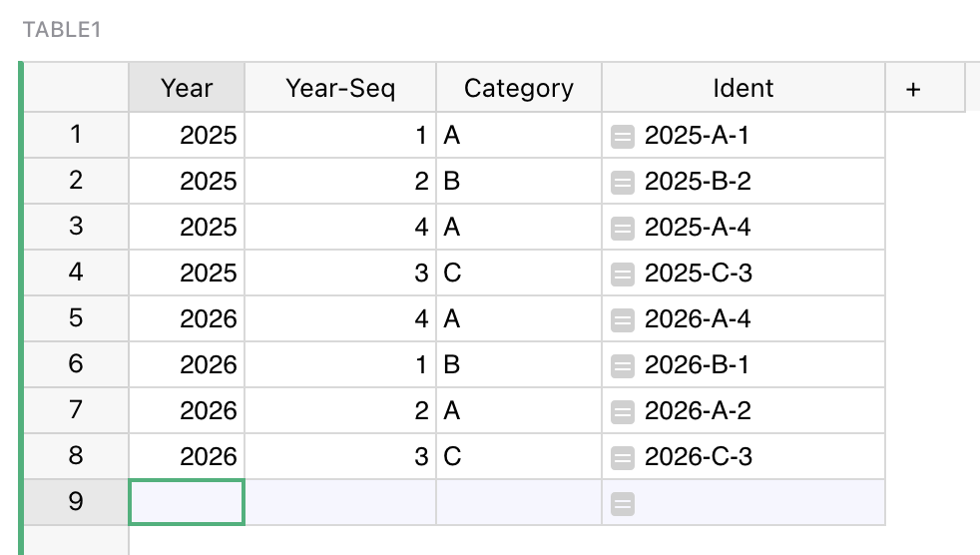980x555 pixels.
Task: Click the formula icon beside 2026-B-1
Action: click(x=622, y=365)
